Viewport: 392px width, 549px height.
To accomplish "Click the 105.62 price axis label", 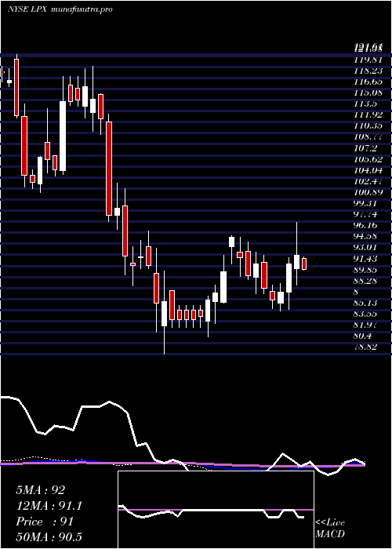I will click(368, 159).
